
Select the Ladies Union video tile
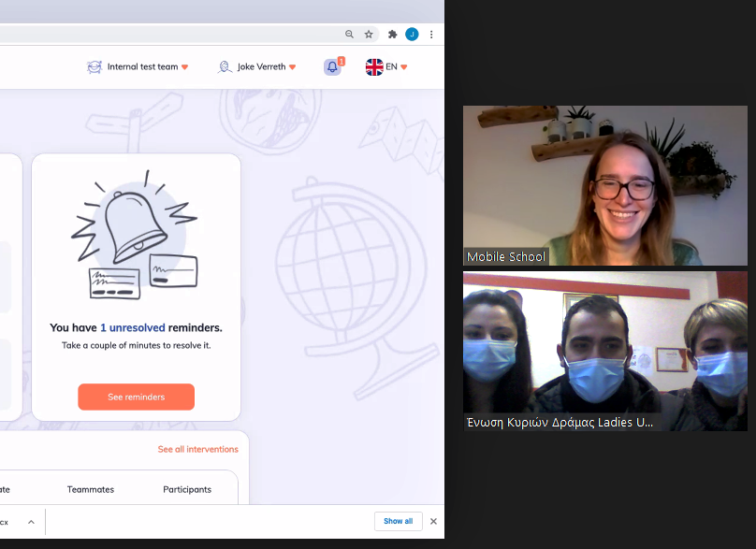[605, 351]
